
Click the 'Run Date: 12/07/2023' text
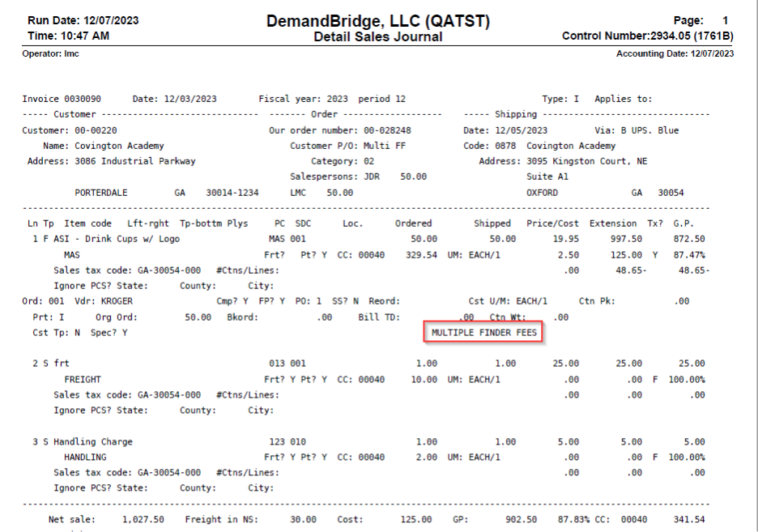(83, 21)
